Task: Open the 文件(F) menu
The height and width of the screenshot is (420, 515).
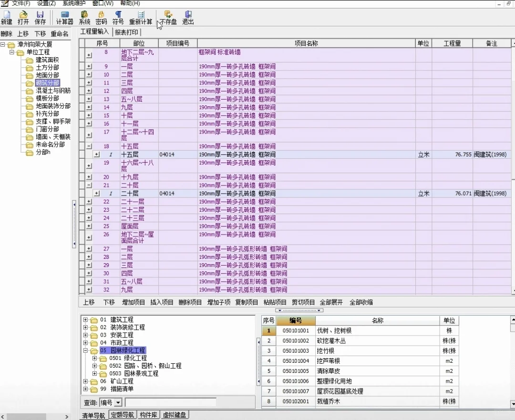Action: (21, 3)
